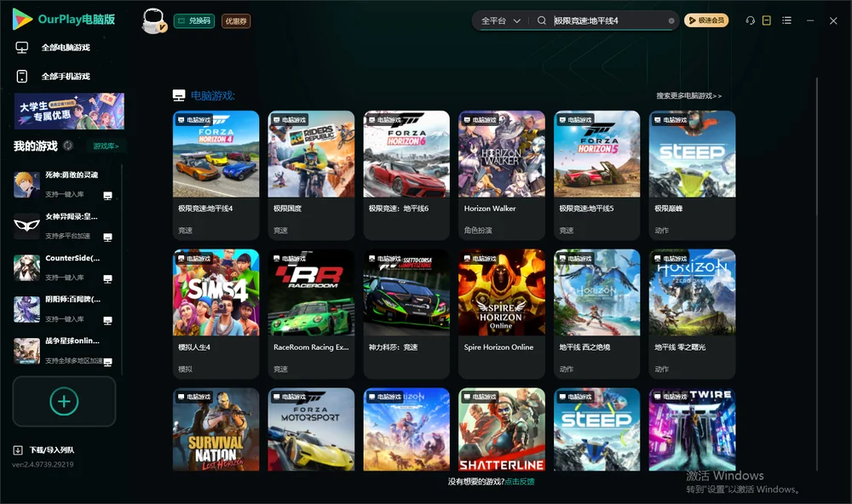Click the yellow square icon beside the headset
The height and width of the screenshot is (504, 852).
(x=767, y=20)
